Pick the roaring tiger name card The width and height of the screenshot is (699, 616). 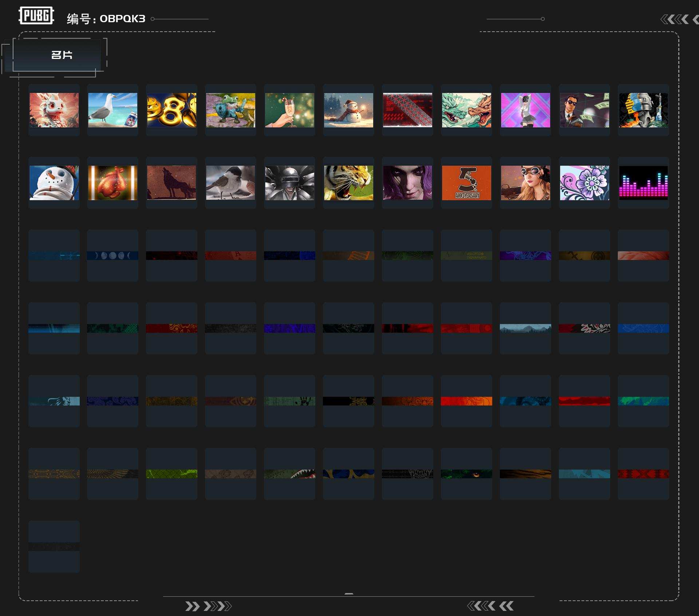point(349,183)
